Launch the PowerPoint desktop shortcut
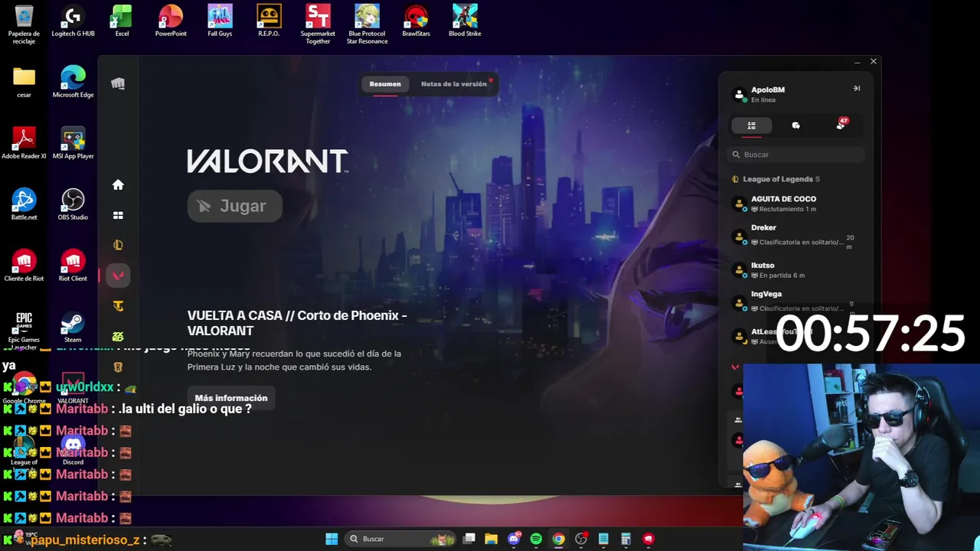Image resolution: width=980 pixels, height=551 pixels. pyautogui.click(x=171, y=21)
